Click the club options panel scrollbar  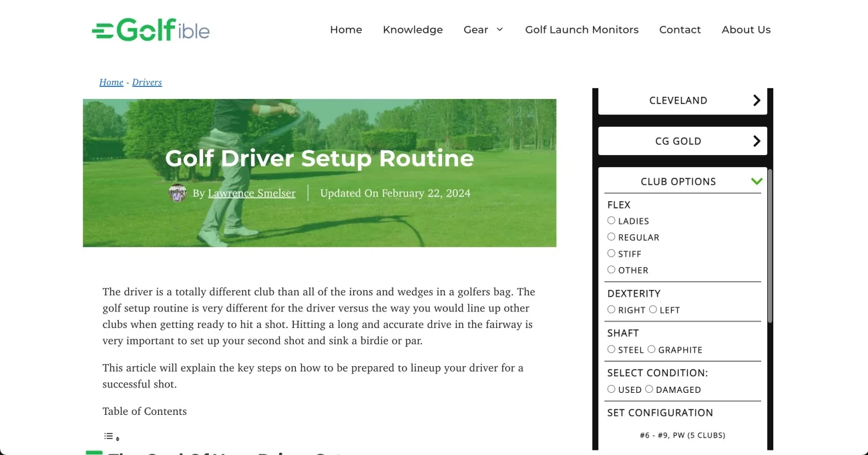[x=770, y=246]
